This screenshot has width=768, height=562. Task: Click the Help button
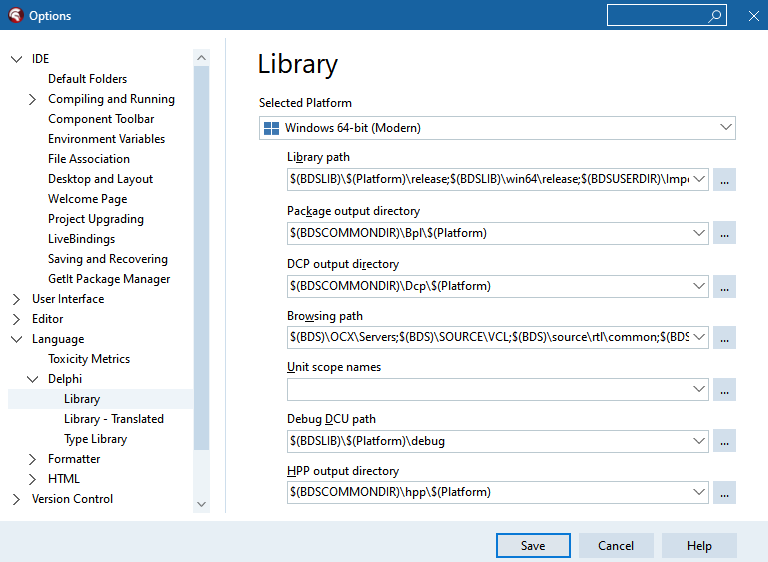point(699,545)
